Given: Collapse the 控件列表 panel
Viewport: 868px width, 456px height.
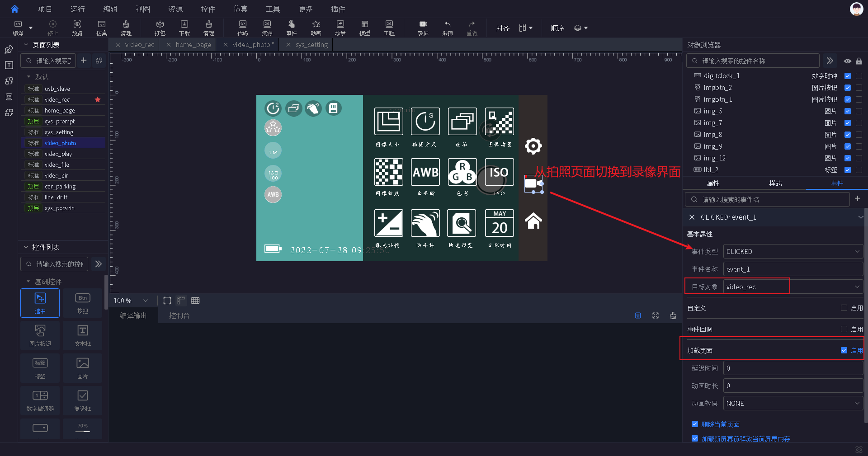Looking at the screenshot, I should (x=26, y=247).
